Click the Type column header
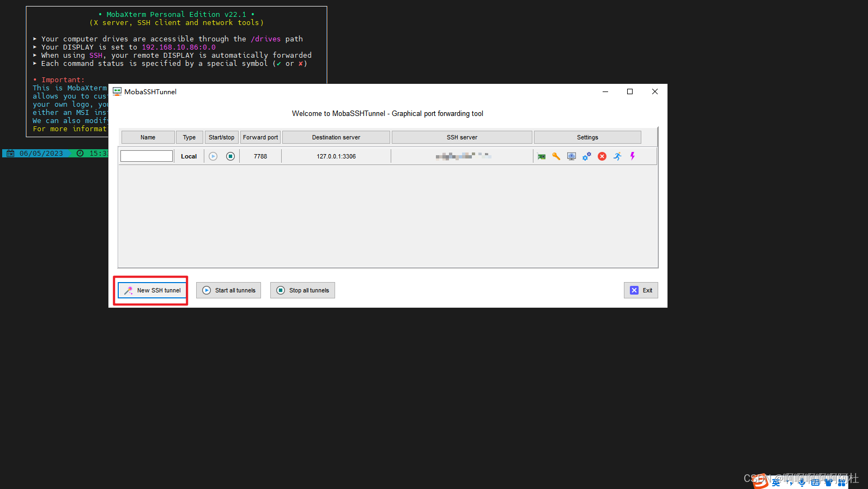Image resolution: width=868 pixels, height=489 pixels. (x=189, y=137)
